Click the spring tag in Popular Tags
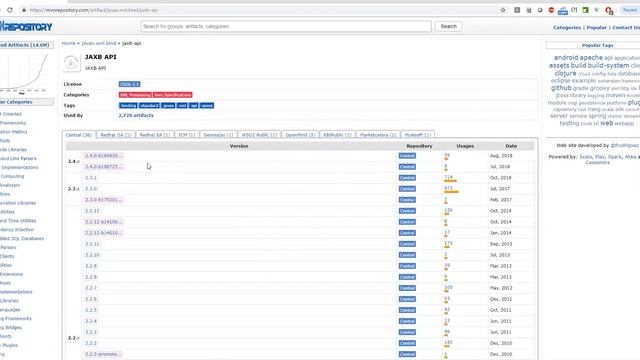 [x=597, y=116]
